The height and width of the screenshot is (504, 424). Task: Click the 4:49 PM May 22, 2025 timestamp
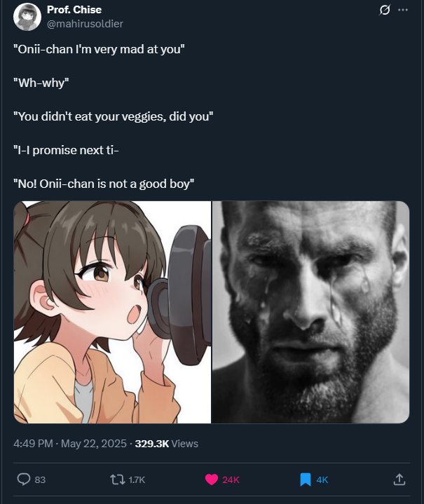pyautogui.click(x=70, y=444)
